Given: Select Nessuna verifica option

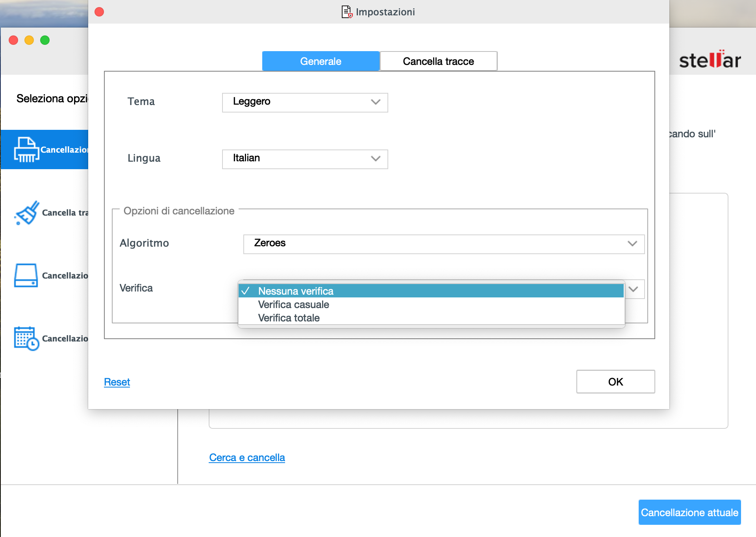Looking at the screenshot, I should coord(431,291).
